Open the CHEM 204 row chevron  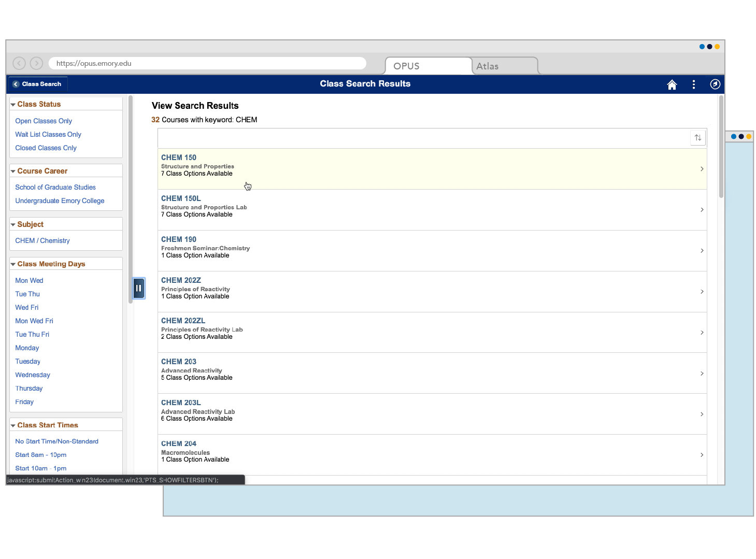pos(702,455)
